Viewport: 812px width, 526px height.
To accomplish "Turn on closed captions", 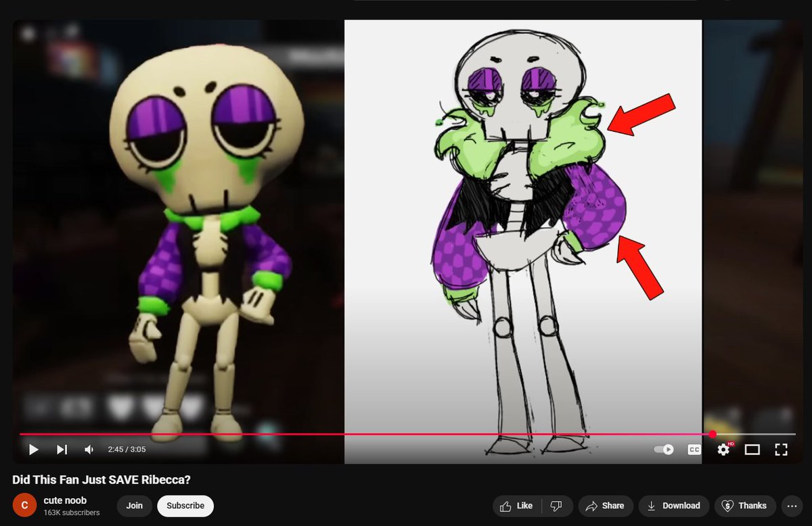I will tap(694, 450).
